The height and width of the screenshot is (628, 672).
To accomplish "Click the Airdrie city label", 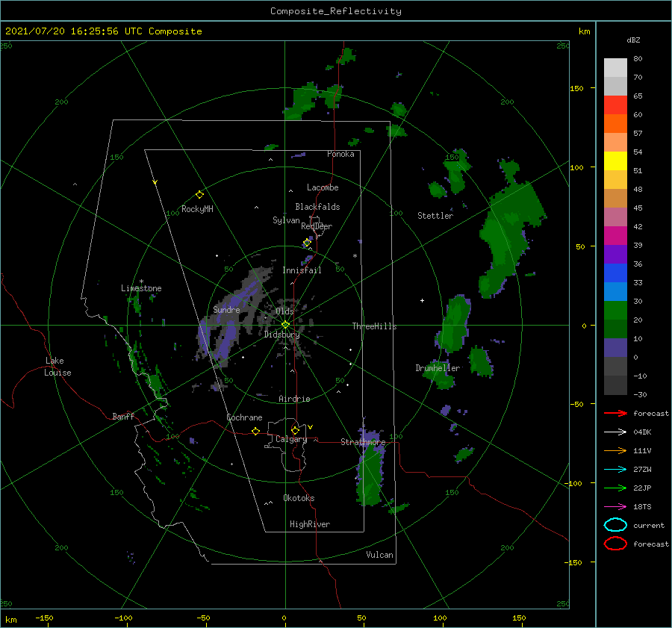I will coord(294,399).
